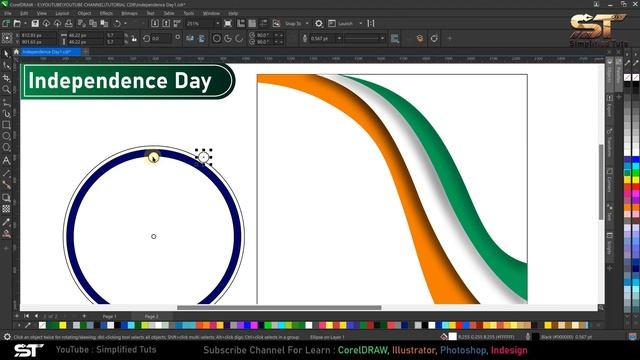Screen dimensions: 640x360
Task: Click the Save floppy disk icon
Action: click(x=35, y=24)
